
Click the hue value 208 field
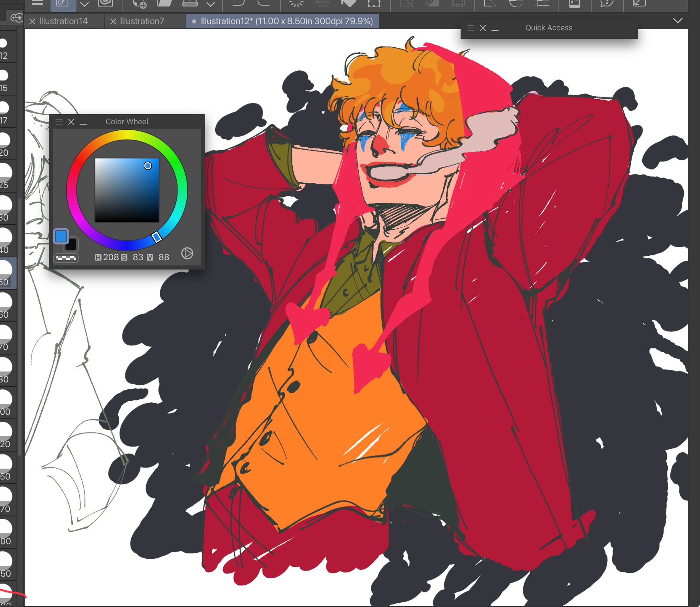111,257
